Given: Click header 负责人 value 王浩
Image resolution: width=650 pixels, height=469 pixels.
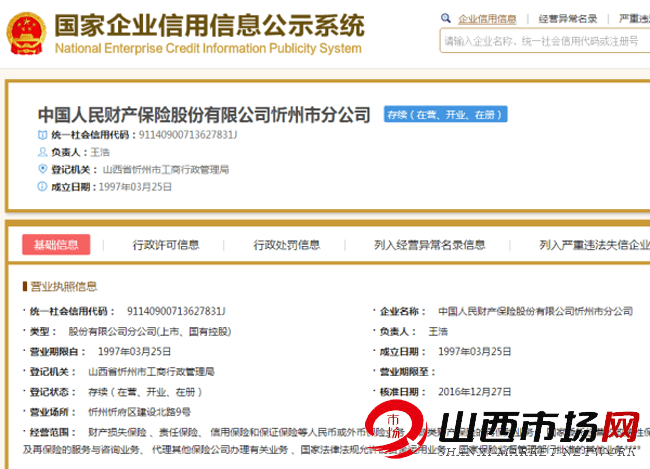Looking at the screenshot, I should pos(100,152).
